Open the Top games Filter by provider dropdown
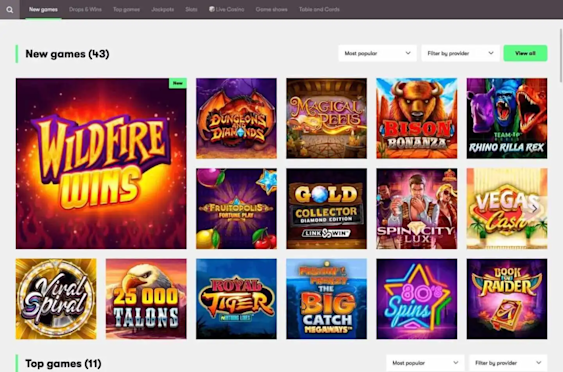The height and width of the screenshot is (372, 563). tap(508, 363)
